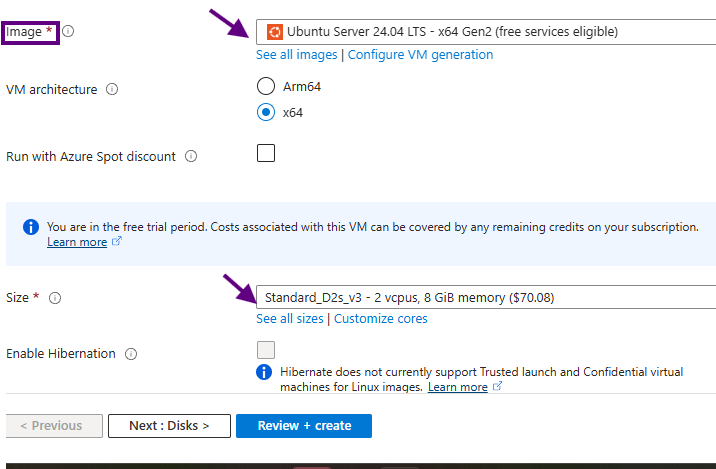Open the Standard_D2s_v3 size dropdown
The image size is (716, 469).
pos(486,297)
